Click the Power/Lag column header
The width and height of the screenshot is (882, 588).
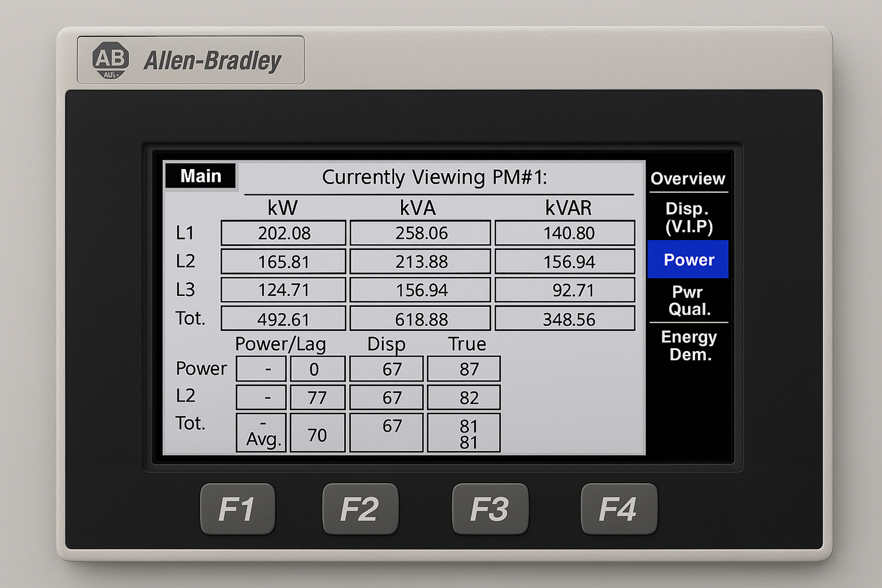pyautogui.click(x=280, y=344)
